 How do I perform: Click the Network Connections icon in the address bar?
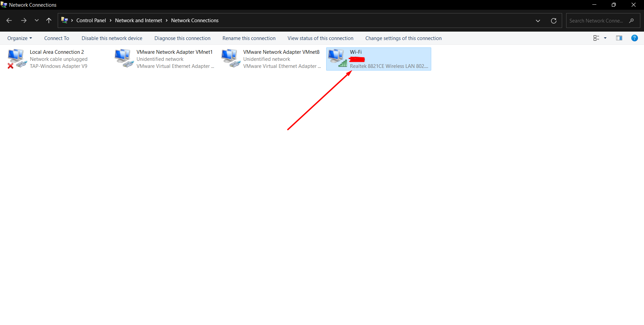[64, 20]
